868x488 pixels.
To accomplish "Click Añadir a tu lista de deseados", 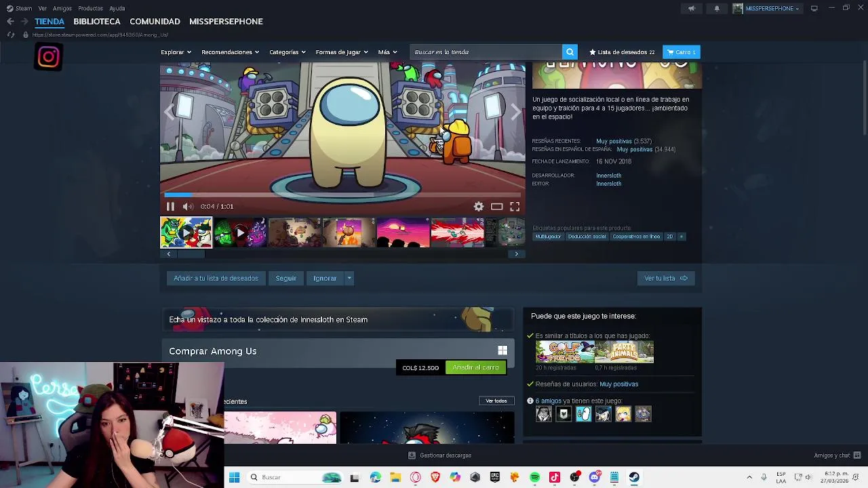I will coord(216,279).
